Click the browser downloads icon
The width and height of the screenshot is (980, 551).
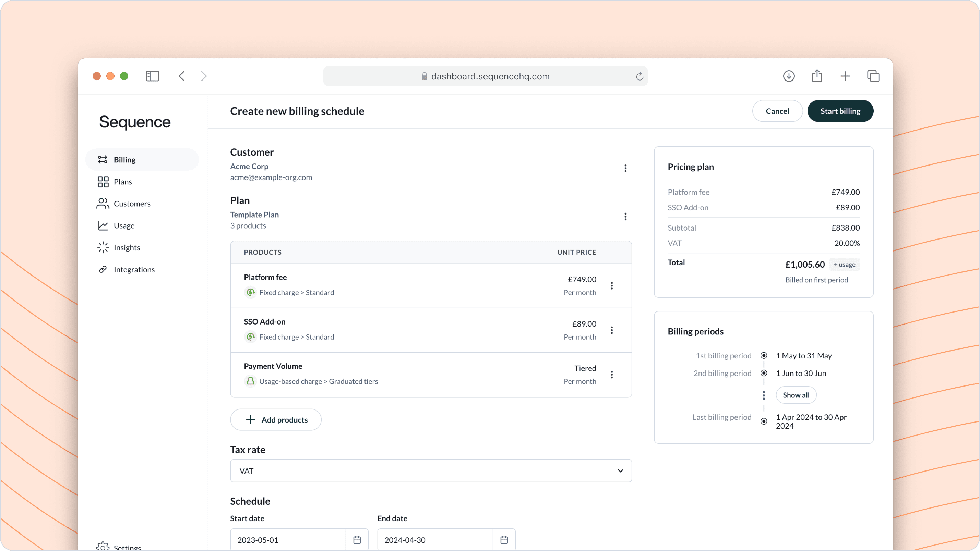point(789,76)
